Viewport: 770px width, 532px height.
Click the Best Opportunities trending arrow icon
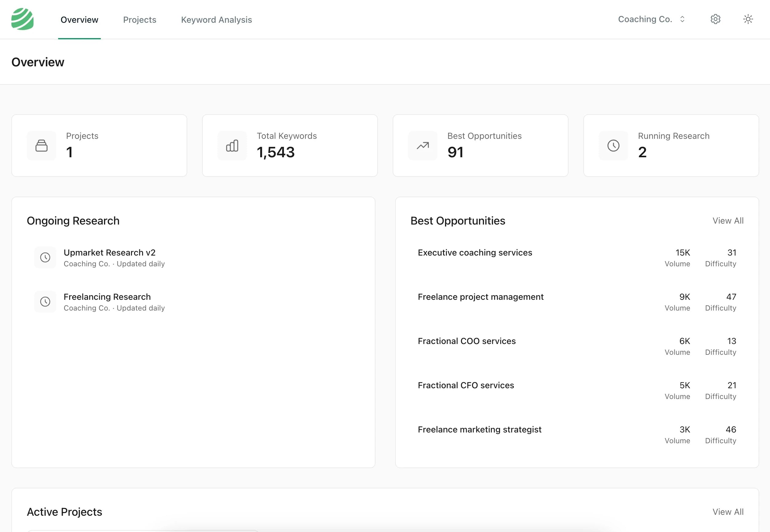click(x=423, y=146)
